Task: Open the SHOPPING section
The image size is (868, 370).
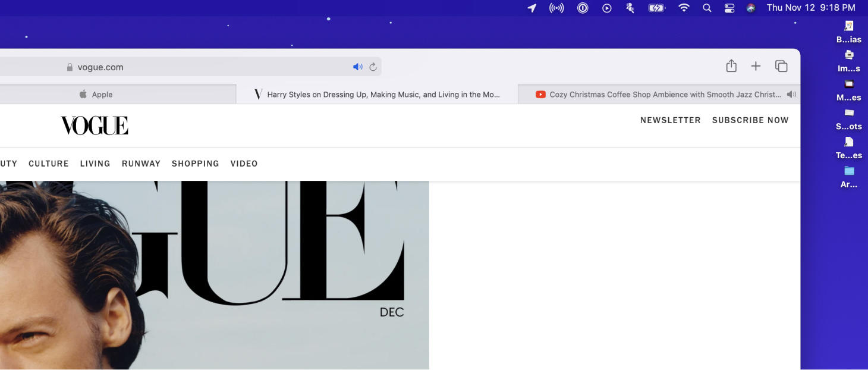Action: 196,164
